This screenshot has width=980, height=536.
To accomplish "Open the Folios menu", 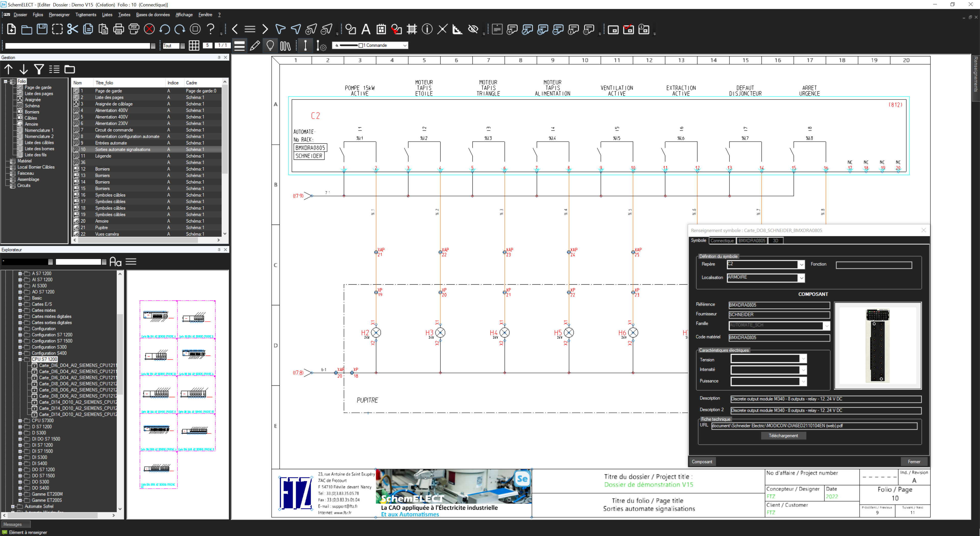I will [x=38, y=15].
